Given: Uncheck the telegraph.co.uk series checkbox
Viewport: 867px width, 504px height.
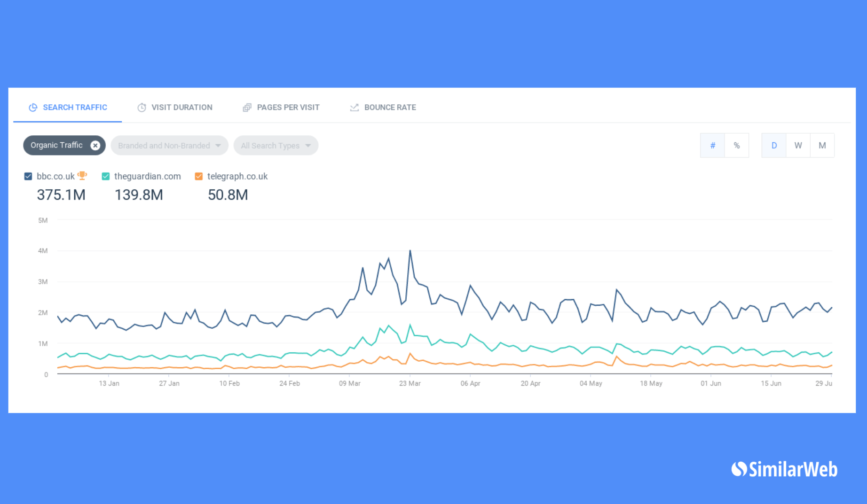Looking at the screenshot, I should [x=199, y=176].
